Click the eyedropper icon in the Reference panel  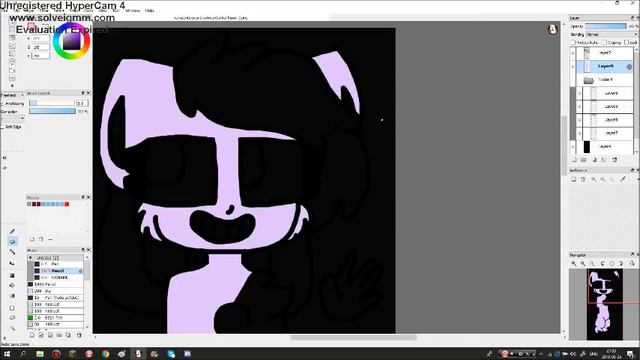(623, 179)
